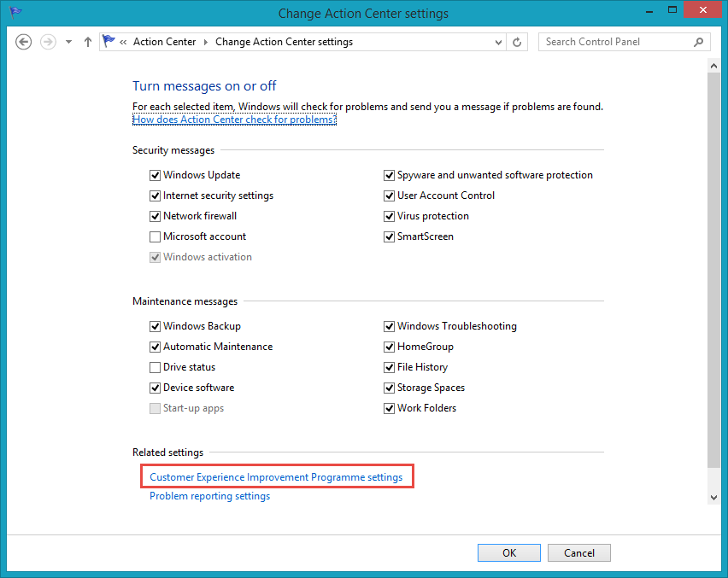Click the search magnifier icon

(699, 42)
